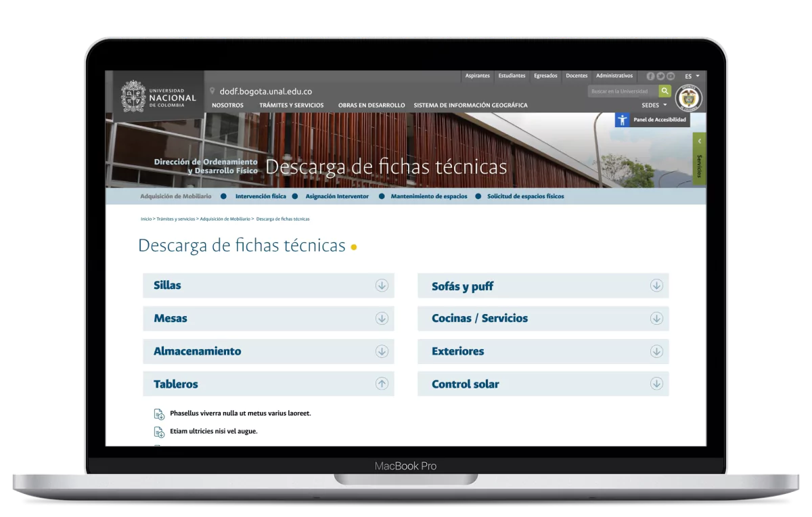
Task: Select the Docentes tab
Action: [x=577, y=76]
